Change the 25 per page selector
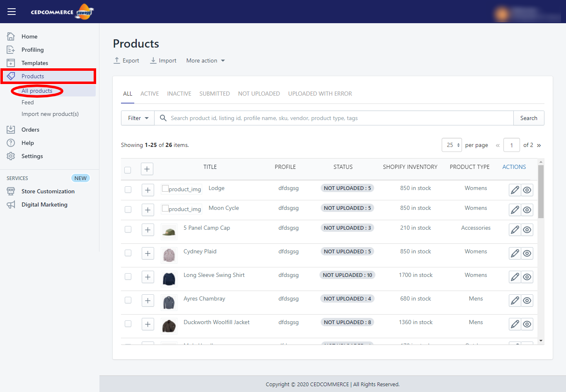The width and height of the screenshot is (566, 392). coord(452,145)
